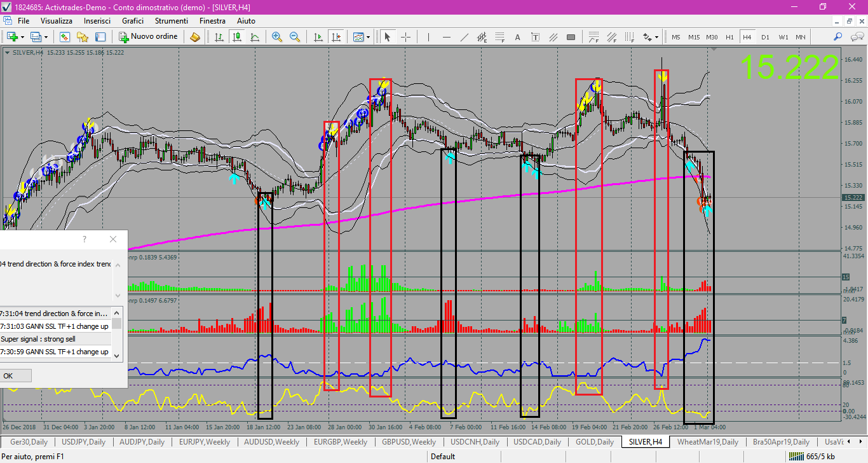This screenshot has height=463, width=868.
Task: Select the arrow cursor tool
Action: [x=388, y=37]
